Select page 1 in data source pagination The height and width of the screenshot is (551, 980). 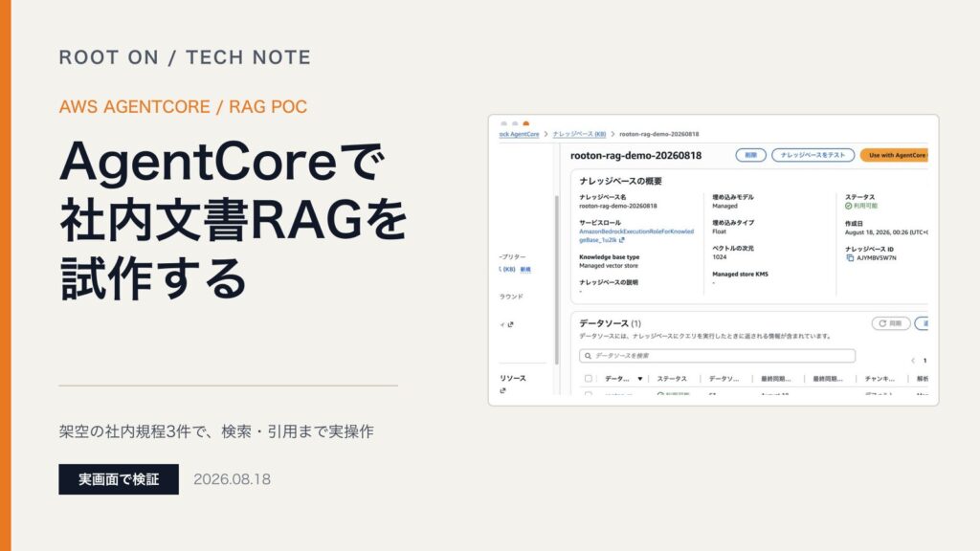tap(924, 361)
